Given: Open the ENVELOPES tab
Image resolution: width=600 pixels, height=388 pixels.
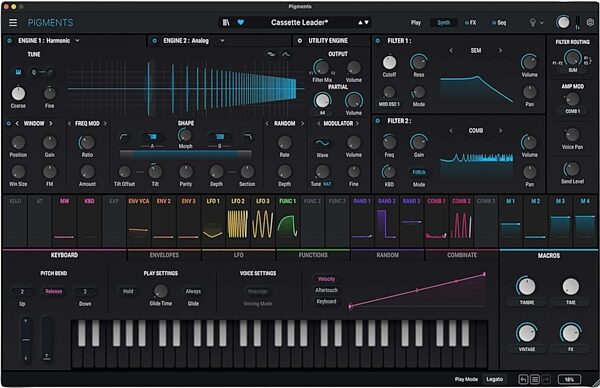Looking at the screenshot, I should (x=164, y=255).
